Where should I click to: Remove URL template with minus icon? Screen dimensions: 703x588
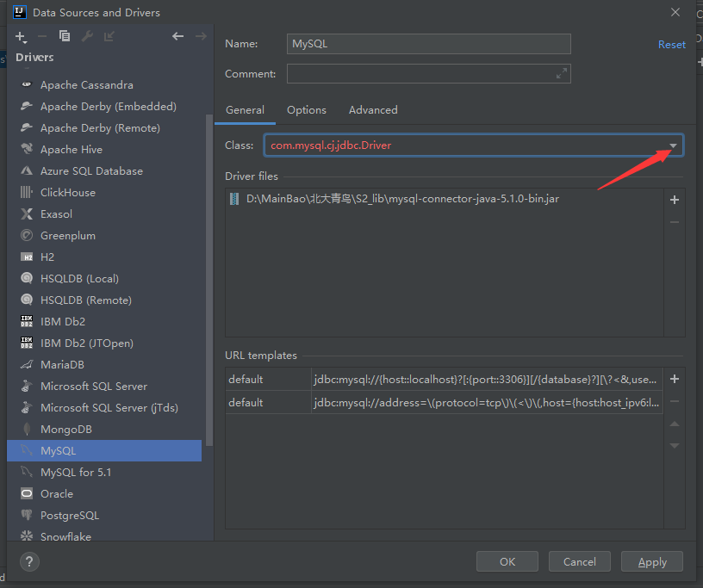[x=675, y=401]
